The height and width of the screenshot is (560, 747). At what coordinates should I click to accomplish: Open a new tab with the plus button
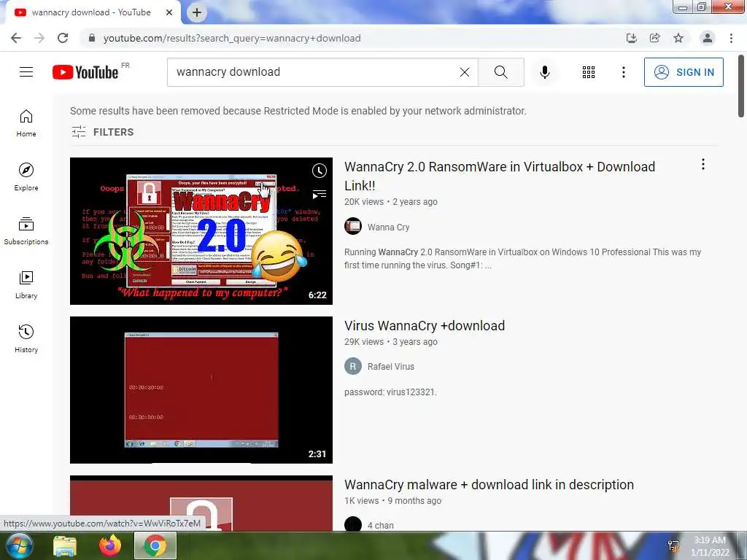coord(197,12)
